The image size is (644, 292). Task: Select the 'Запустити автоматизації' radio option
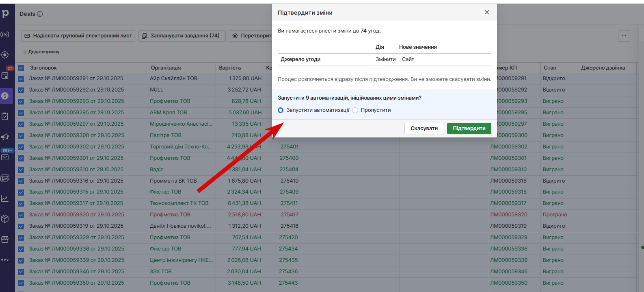(281, 110)
